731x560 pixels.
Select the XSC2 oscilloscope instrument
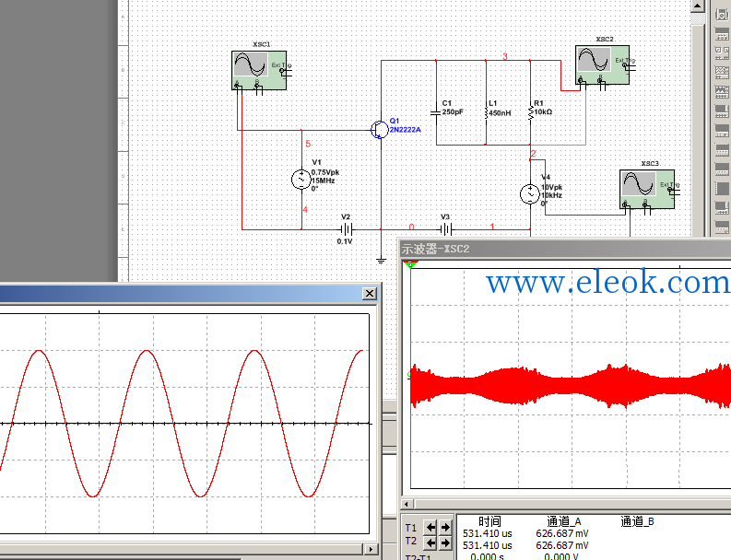(x=602, y=64)
